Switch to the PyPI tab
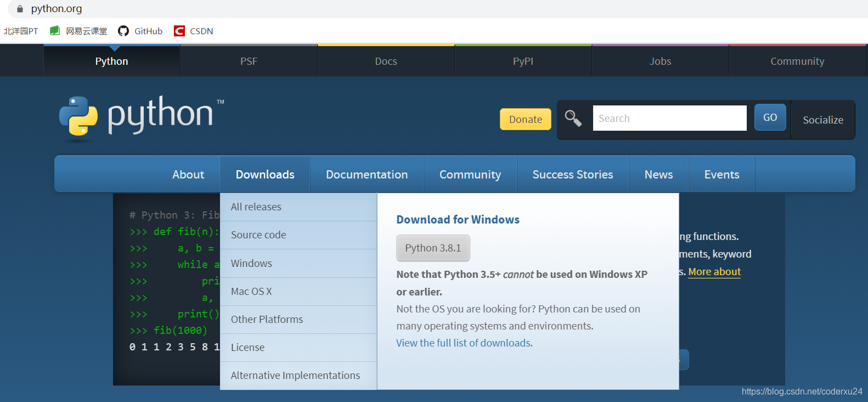868x402 pixels. tap(523, 61)
